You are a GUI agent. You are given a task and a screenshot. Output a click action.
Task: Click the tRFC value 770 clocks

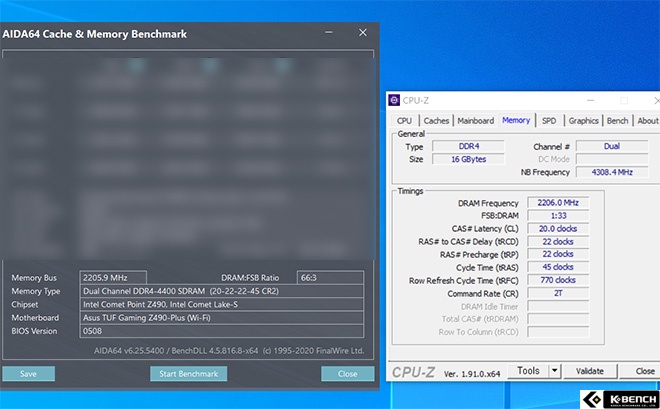pos(558,280)
